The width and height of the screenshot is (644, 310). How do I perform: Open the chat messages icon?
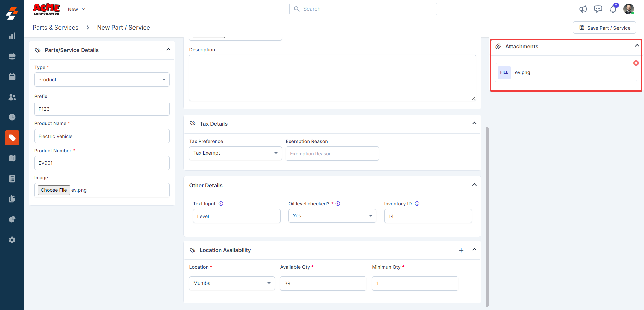pyautogui.click(x=598, y=9)
